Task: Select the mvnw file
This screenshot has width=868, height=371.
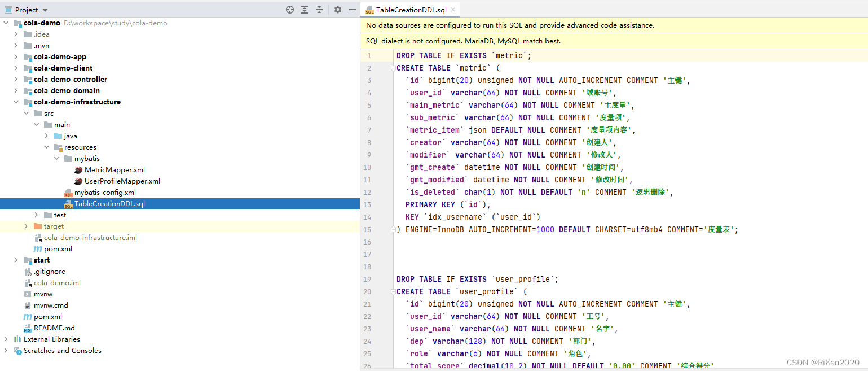Action: click(43, 294)
